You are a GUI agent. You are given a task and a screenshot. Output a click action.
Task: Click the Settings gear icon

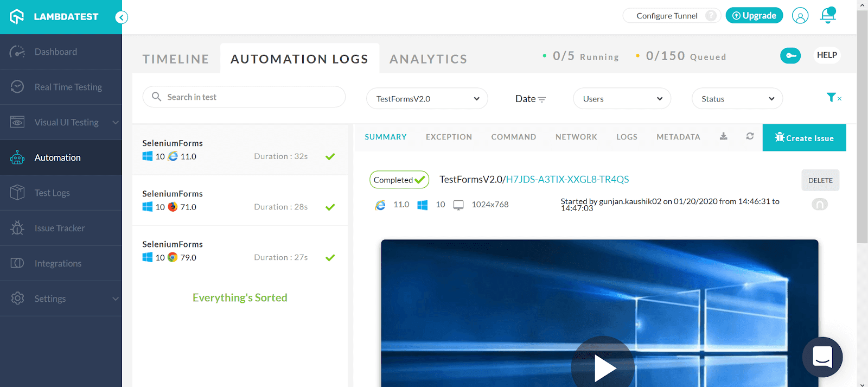tap(17, 299)
